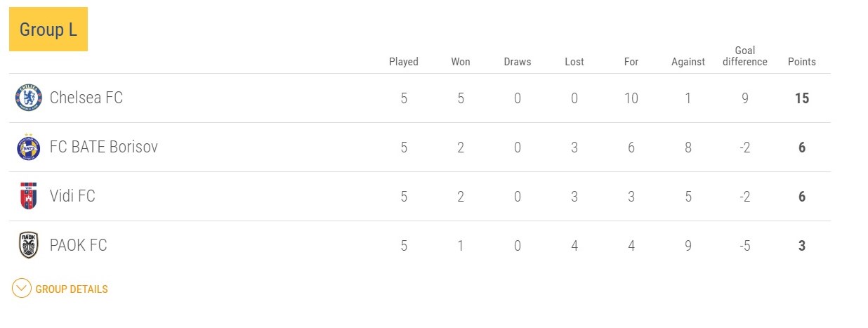Open the PAOK FC team name
This screenshot has width=868, height=328.
click(x=79, y=245)
